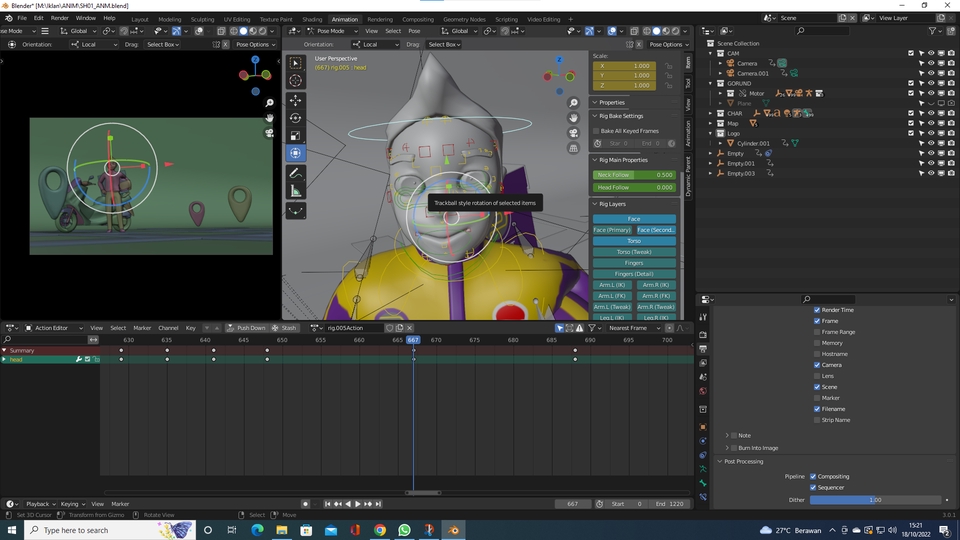Adjust the Dither slider
The image size is (960, 540).
pyautogui.click(x=876, y=500)
